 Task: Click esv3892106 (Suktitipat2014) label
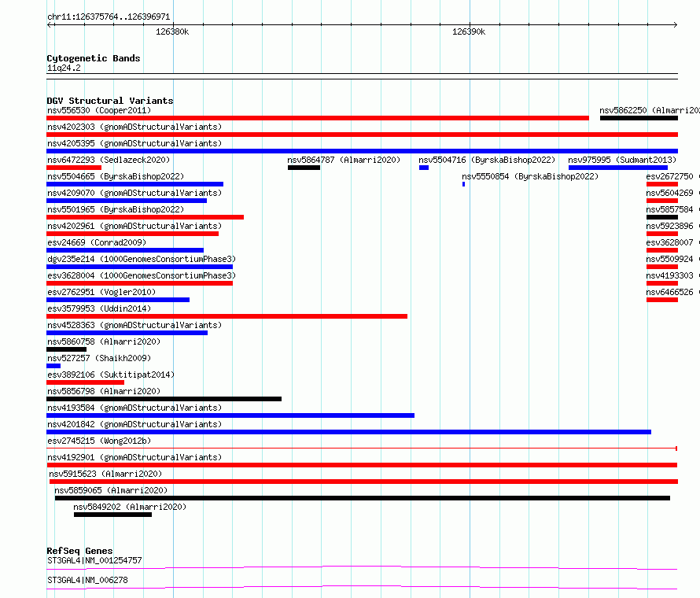[111, 375]
